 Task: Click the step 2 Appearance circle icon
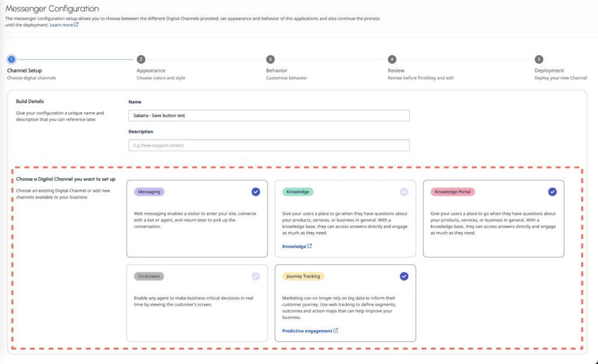tap(140, 59)
